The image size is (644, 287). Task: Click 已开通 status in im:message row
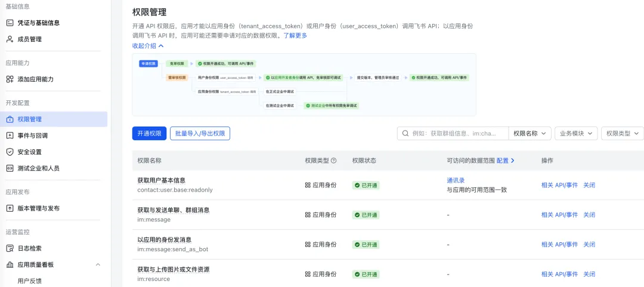pyautogui.click(x=366, y=215)
